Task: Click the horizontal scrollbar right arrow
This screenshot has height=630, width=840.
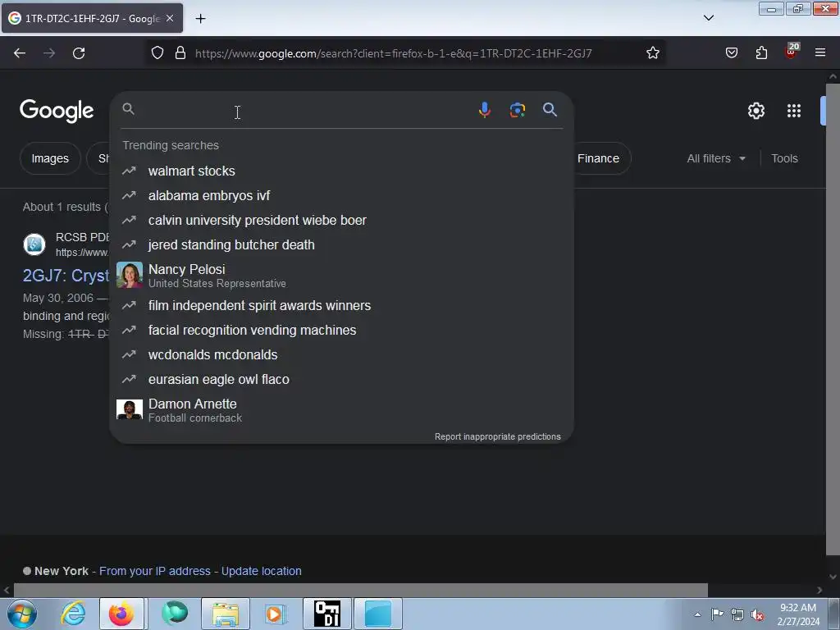Action: click(x=819, y=590)
